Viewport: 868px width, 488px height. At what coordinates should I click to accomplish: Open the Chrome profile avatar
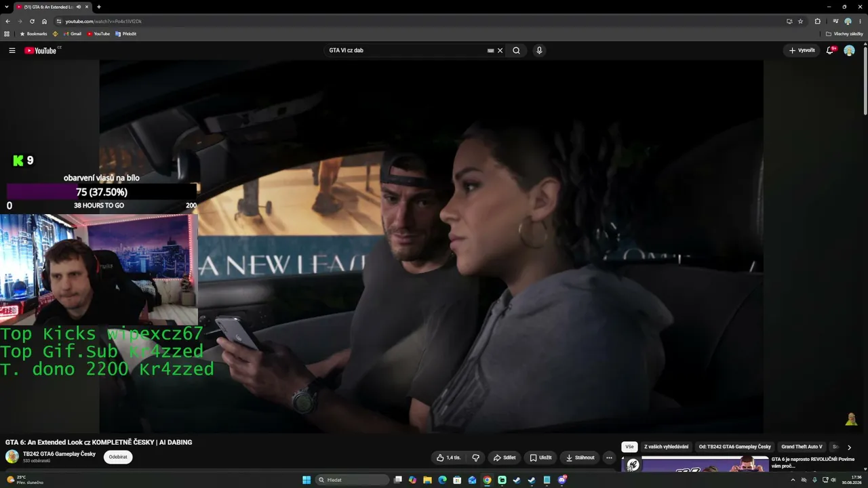click(848, 21)
